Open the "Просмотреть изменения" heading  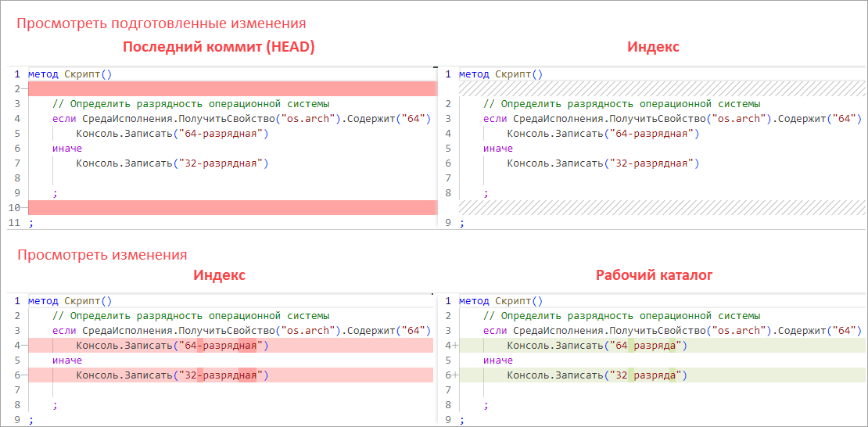click(x=102, y=255)
